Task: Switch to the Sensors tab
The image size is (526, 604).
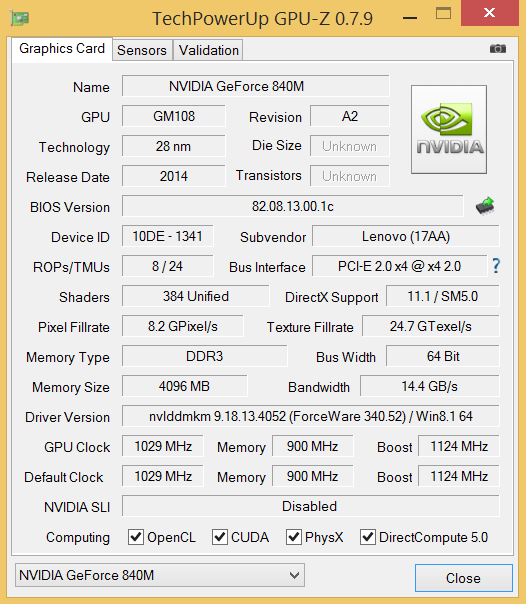Action: click(142, 50)
